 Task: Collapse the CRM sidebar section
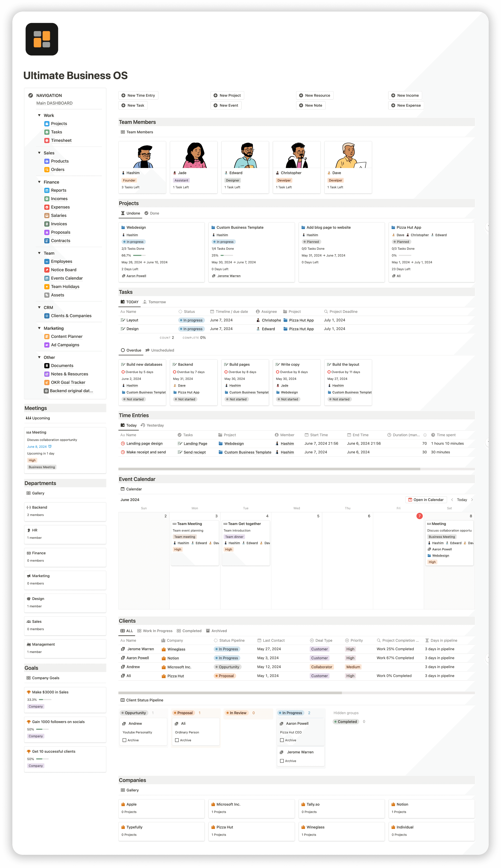[39, 307]
